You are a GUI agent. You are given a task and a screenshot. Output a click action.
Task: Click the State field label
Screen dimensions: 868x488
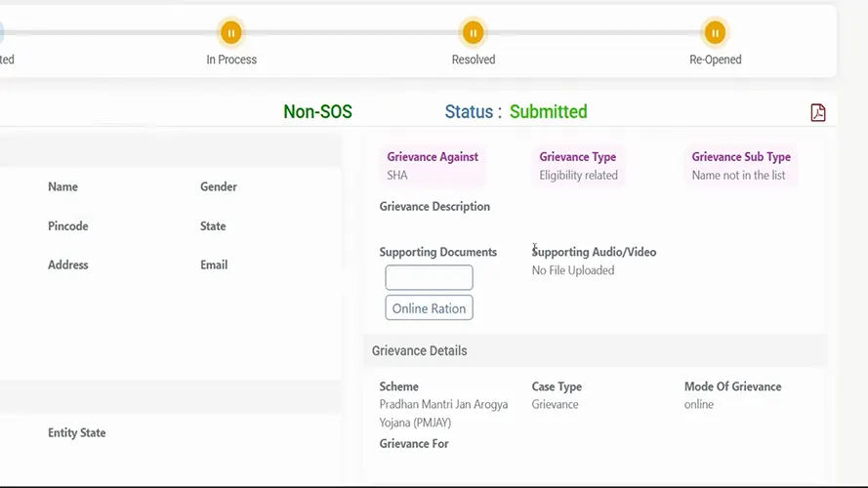(213, 225)
